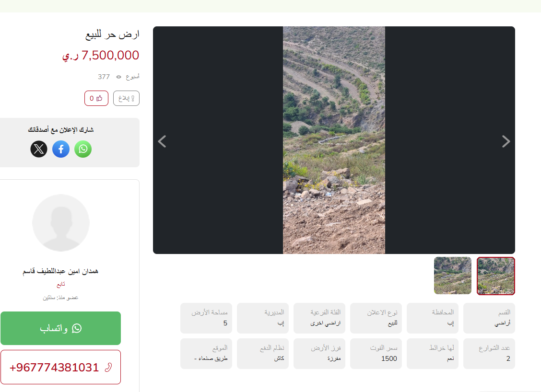Viewport: 541px width, 392px height.
Task: Open seller name همدان امين عبداللطيف قاسم
Action: 61,271
